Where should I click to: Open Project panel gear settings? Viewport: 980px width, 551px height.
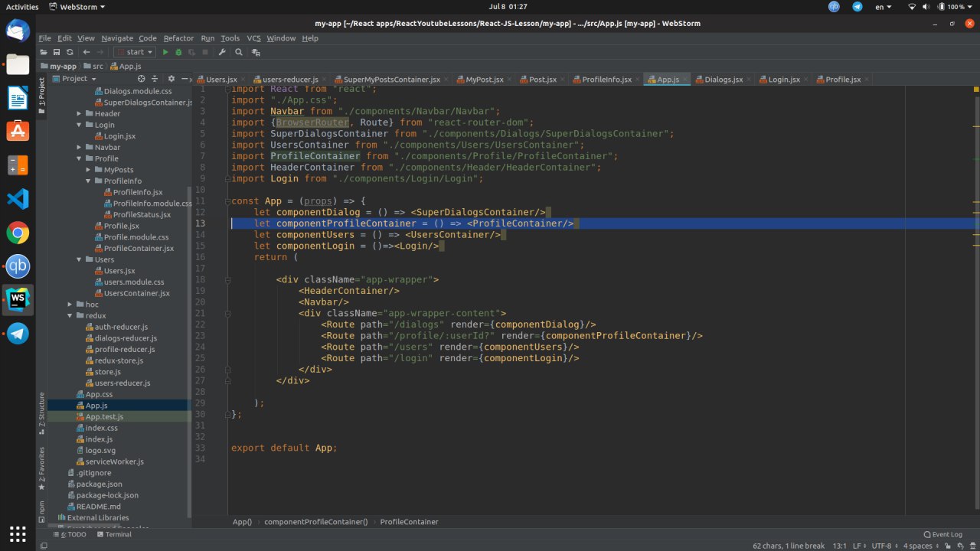(171, 79)
